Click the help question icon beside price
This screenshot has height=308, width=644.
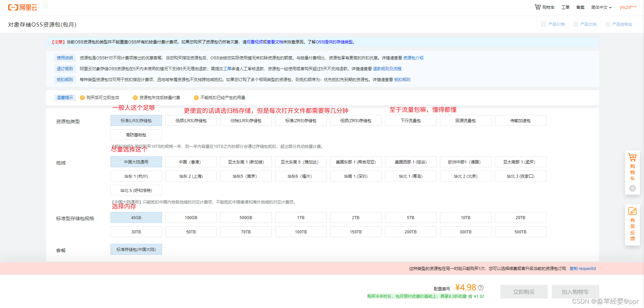tap(481, 288)
